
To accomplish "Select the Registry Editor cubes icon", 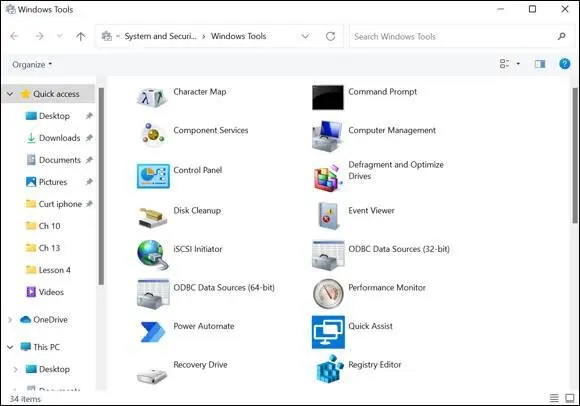I will click(x=330, y=369).
